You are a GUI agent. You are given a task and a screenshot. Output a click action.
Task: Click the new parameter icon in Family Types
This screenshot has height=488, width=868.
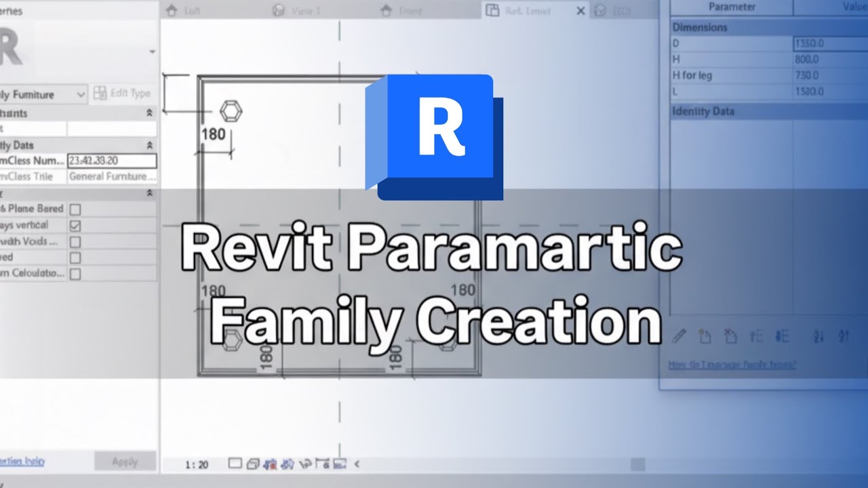(x=705, y=336)
